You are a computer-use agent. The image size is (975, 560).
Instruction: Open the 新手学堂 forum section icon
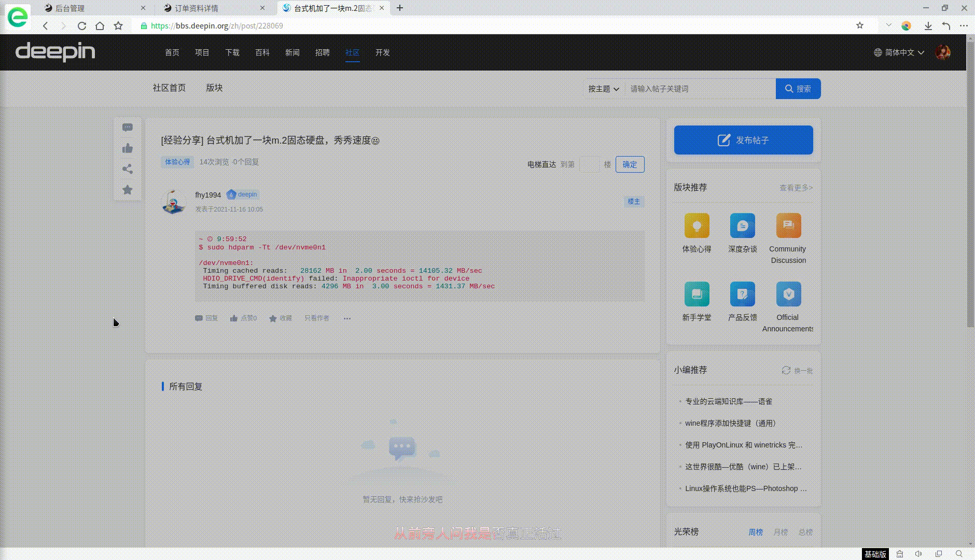(x=697, y=295)
